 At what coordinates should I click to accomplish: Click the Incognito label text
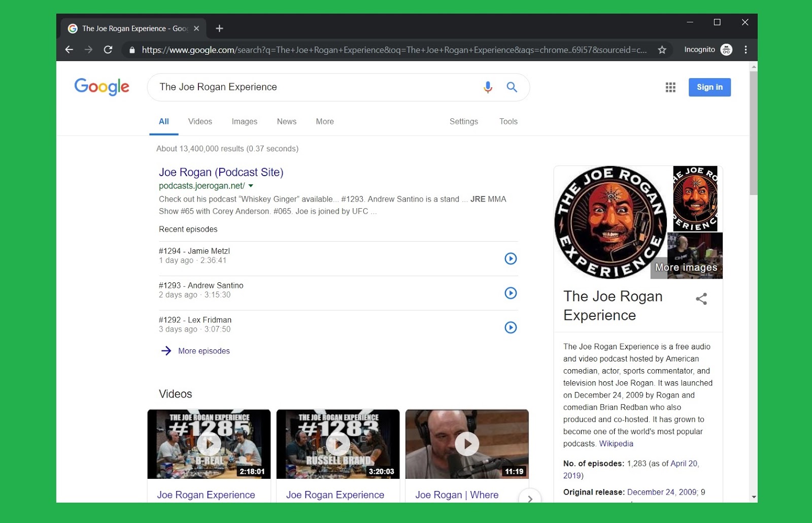[x=699, y=50]
